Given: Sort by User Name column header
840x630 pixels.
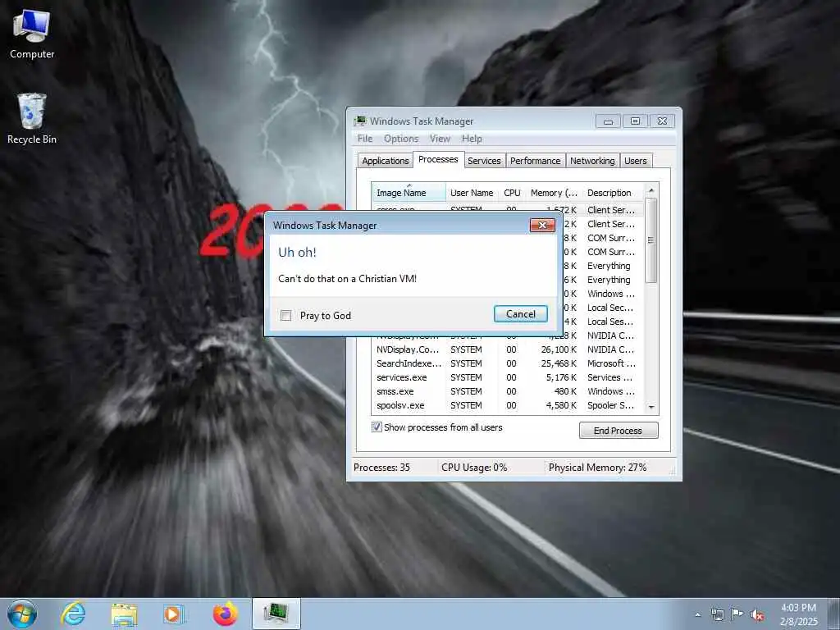Looking at the screenshot, I should [472, 192].
